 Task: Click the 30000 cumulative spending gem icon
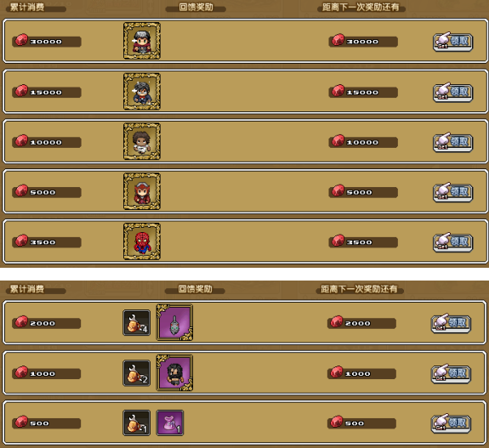[x=21, y=40]
